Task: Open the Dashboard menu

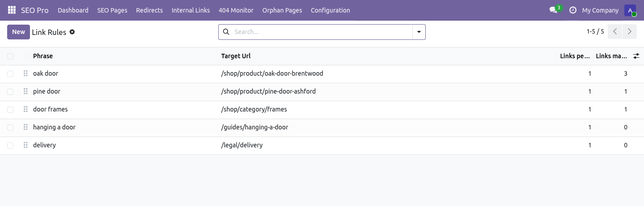Action: pyautogui.click(x=73, y=10)
